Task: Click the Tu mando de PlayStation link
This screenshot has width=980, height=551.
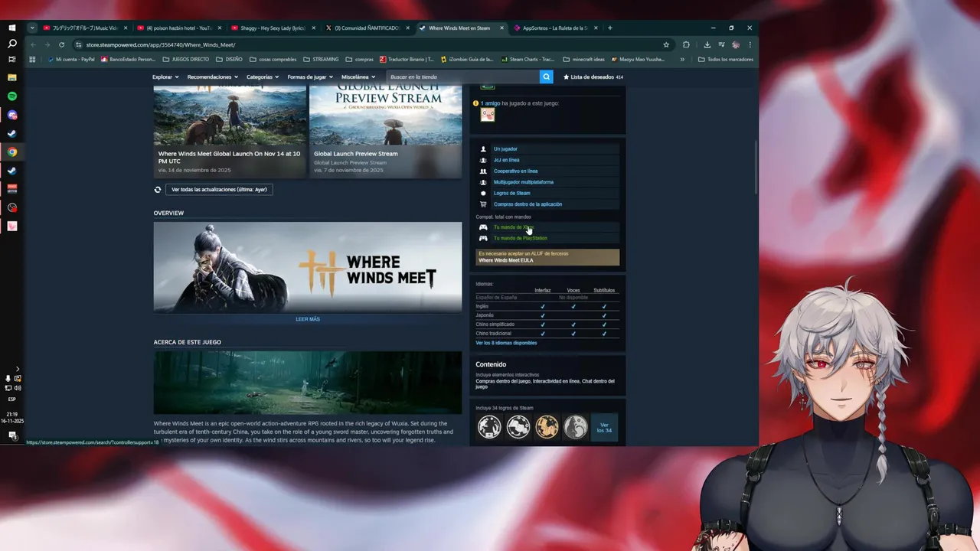Action: 520,238
